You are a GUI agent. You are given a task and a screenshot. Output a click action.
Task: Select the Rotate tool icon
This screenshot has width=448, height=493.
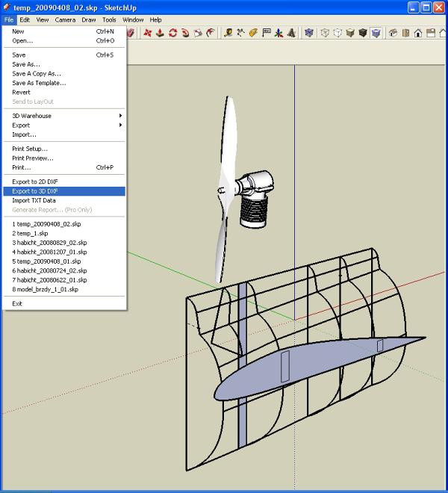pos(172,33)
